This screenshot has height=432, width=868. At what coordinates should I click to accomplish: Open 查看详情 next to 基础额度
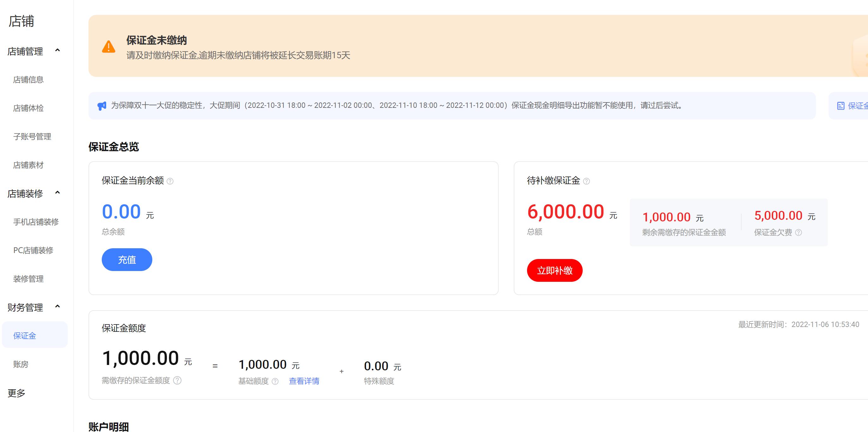304,381
